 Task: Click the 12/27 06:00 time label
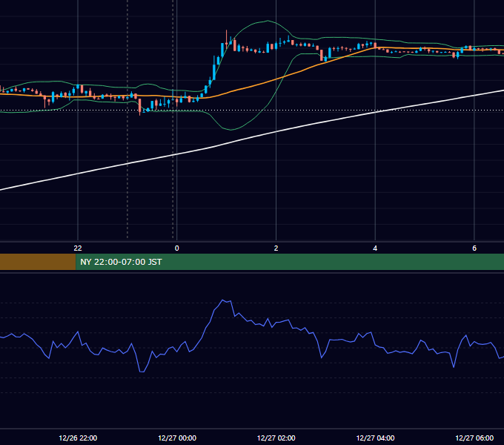tap(474, 438)
